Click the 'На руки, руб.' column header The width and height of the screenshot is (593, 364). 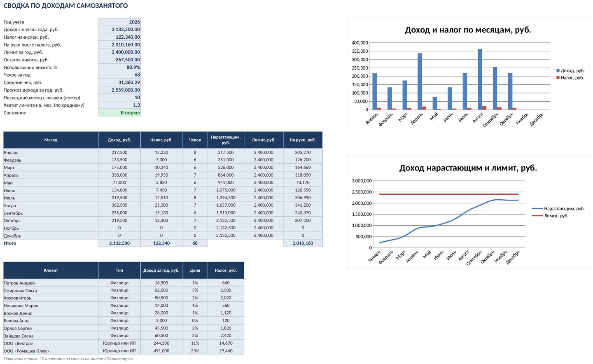303,140
